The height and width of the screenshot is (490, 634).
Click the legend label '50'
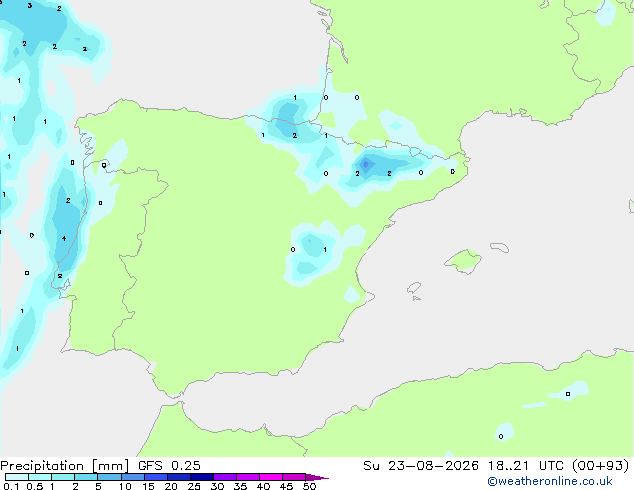pyautogui.click(x=309, y=486)
